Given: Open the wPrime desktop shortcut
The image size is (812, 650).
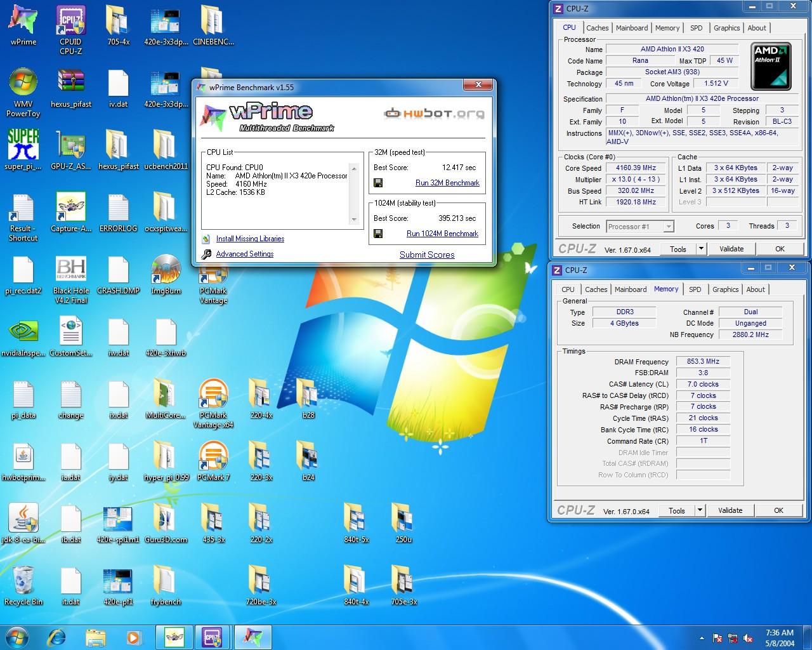Looking at the screenshot, I should 23,25.
